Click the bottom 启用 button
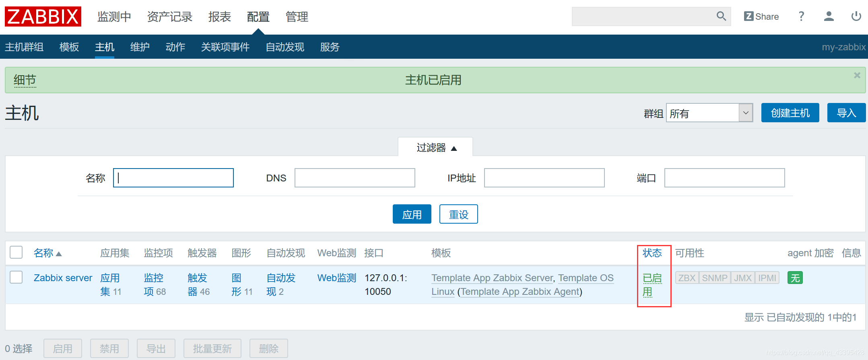Image resolution: width=868 pixels, height=360 pixels. [x=63, y=348]
